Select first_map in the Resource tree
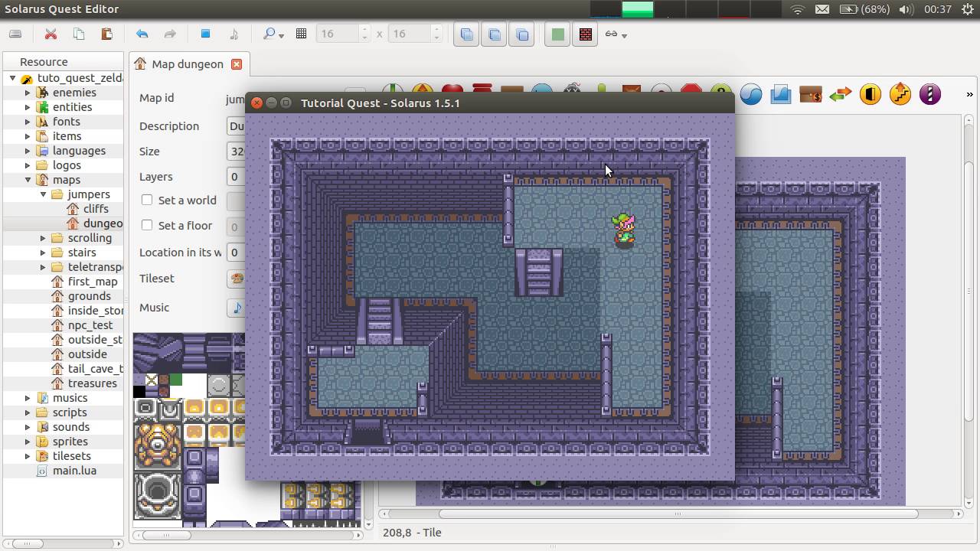 coord(93,282)
